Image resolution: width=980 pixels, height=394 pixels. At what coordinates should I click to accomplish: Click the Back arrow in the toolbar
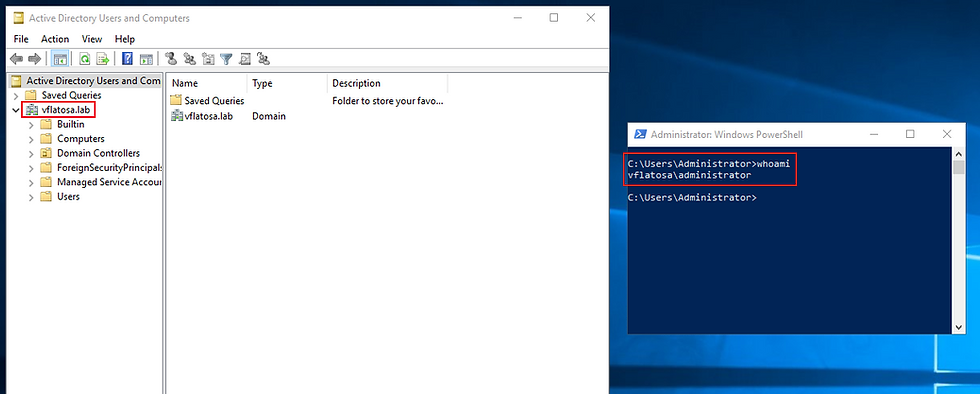coord(17,59)
